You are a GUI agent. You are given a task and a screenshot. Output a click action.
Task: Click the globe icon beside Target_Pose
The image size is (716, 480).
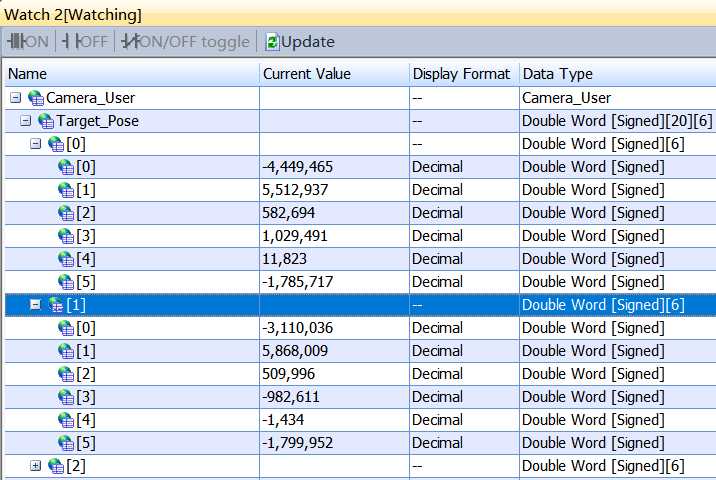(46, 121)
